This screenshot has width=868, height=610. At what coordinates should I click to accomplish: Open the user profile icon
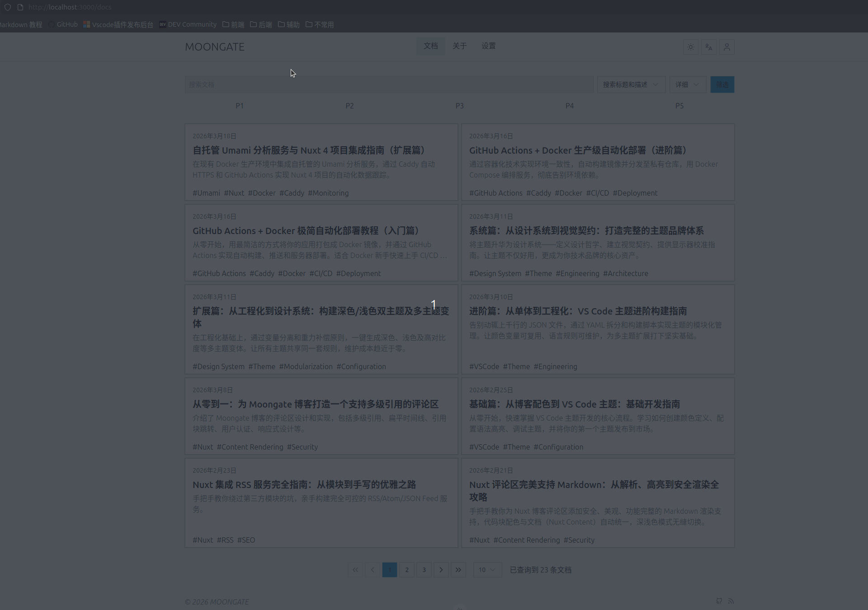pos(726,47)
